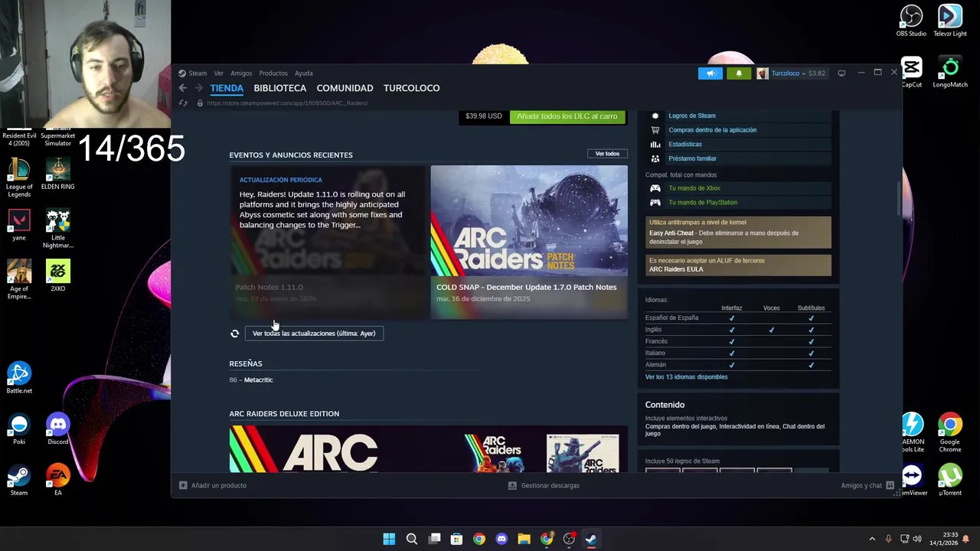The image size is (980, 551).
Task: Open the µTorrent desktop icon
Action: (950, 480)
